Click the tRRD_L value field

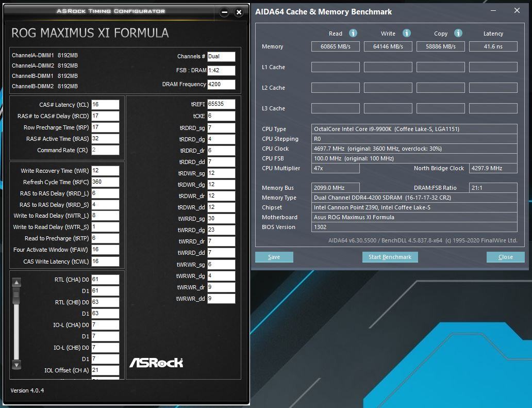click(105, 193)
